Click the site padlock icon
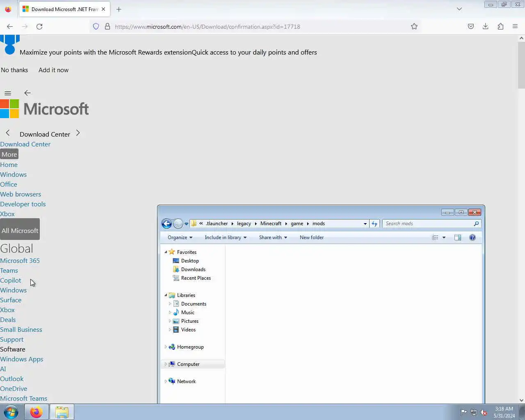The width and height of the screenshot is (525, 420). (x=107, y=26)
